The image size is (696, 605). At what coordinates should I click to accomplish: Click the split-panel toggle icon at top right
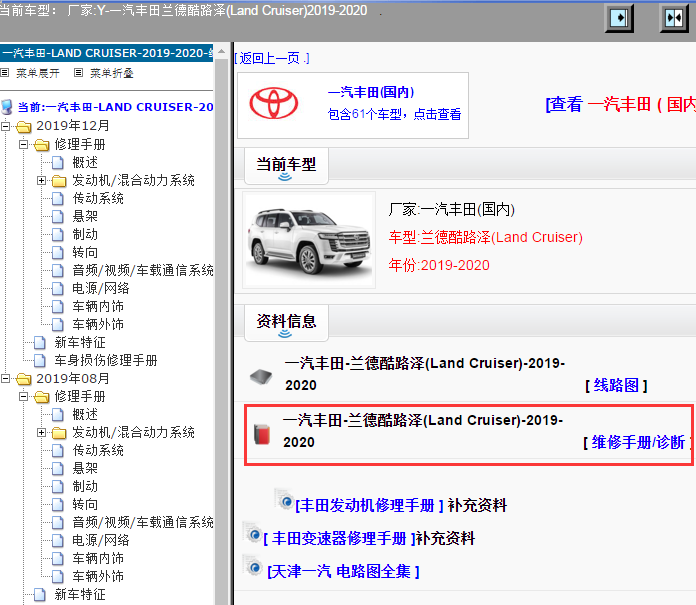pyautogui.click(x=673, y=19)
